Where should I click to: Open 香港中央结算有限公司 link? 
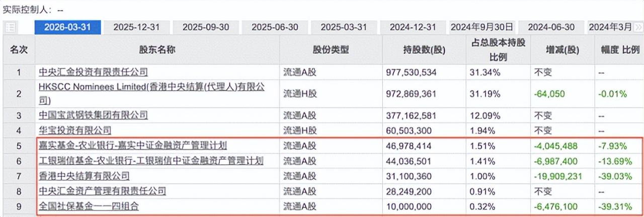(x=84, y=176)
